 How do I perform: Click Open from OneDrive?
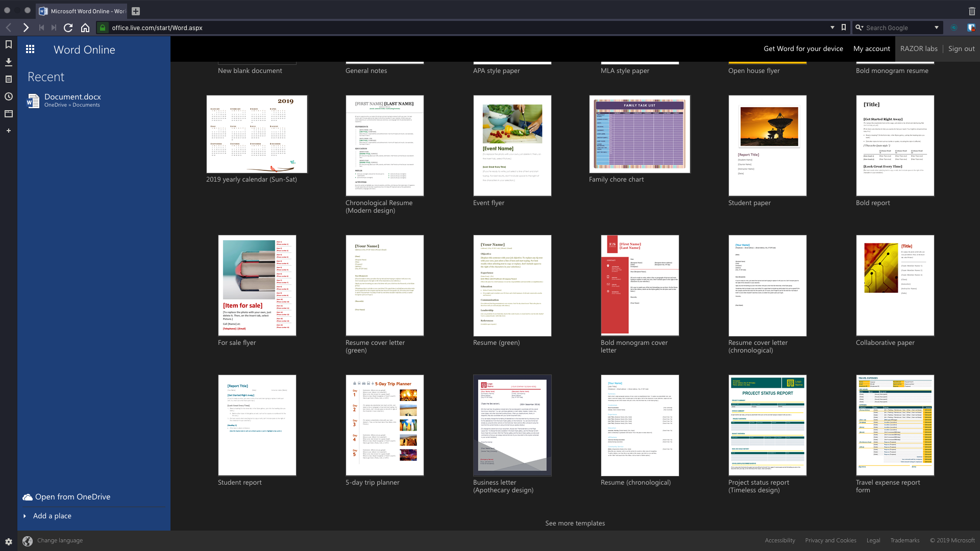[72, 497]
